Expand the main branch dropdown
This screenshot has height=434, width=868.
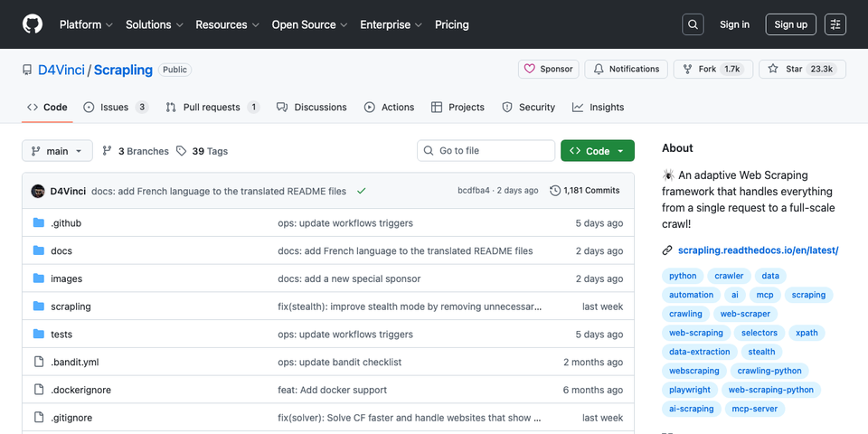(x=57, y=151)
